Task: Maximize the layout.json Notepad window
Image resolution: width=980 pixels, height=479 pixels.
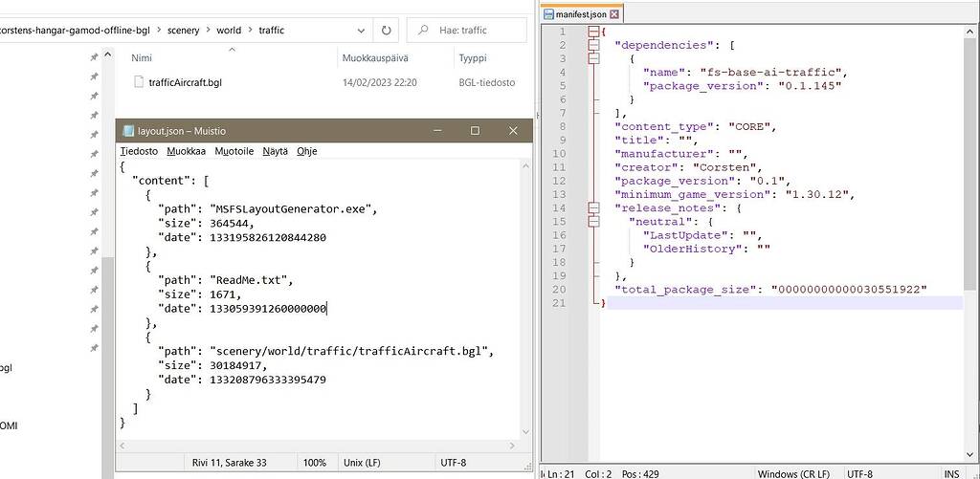Action: [x=475, y=131]
